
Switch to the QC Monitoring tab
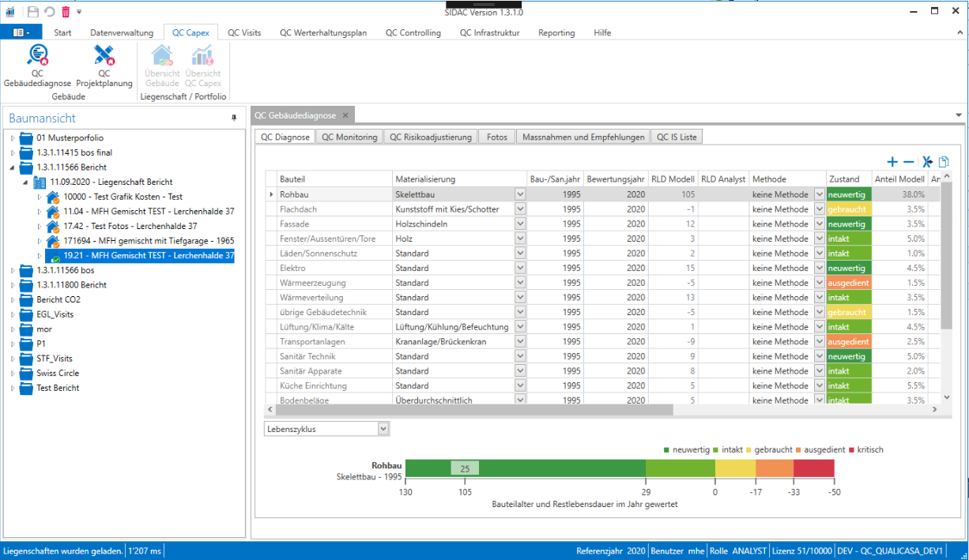tap(349, 136)
